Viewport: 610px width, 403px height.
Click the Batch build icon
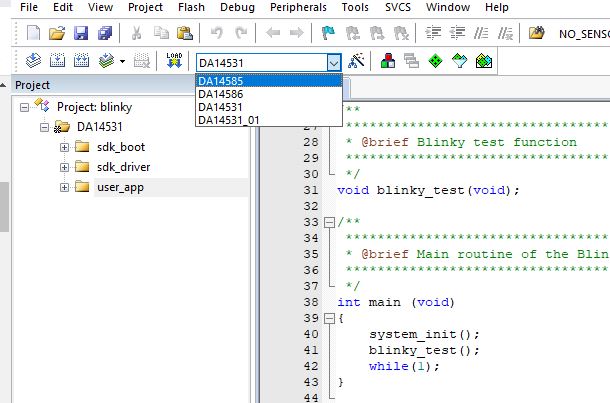tap(106, 61)
